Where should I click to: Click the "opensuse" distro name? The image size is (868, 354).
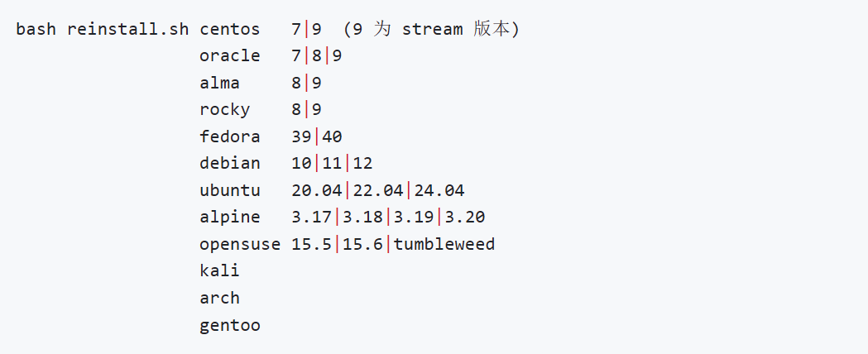tap(240, 244)
